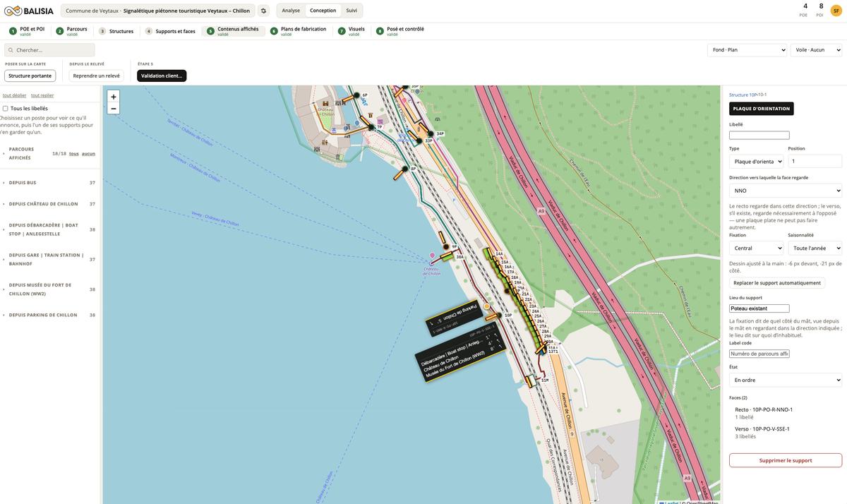Expand the Depuis Parking de Chillon group

coord(49,315)
